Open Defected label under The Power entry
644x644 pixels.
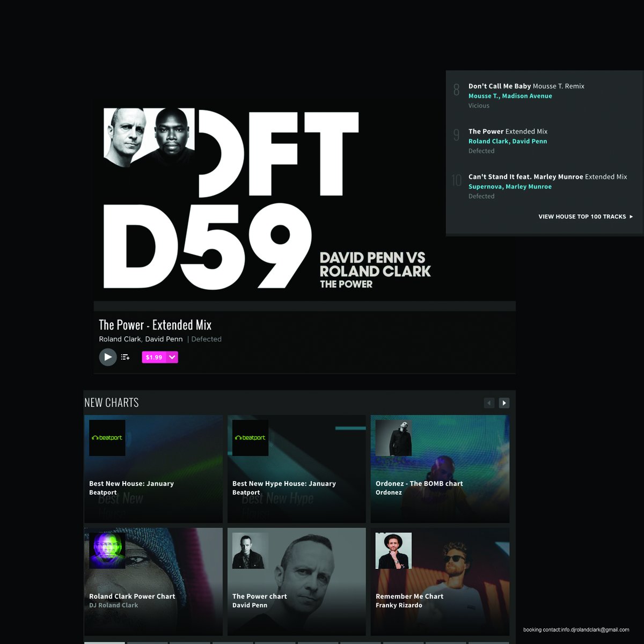point(481,151)
